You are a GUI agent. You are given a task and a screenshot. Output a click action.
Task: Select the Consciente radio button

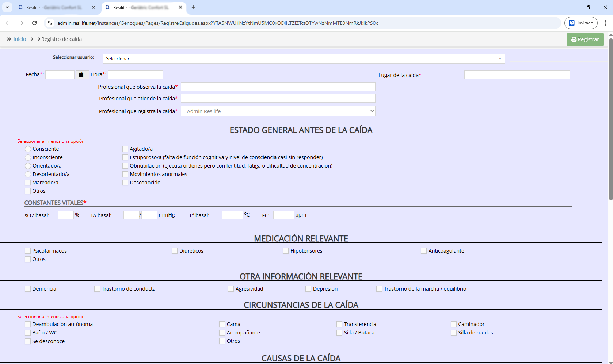pos(28,149)
